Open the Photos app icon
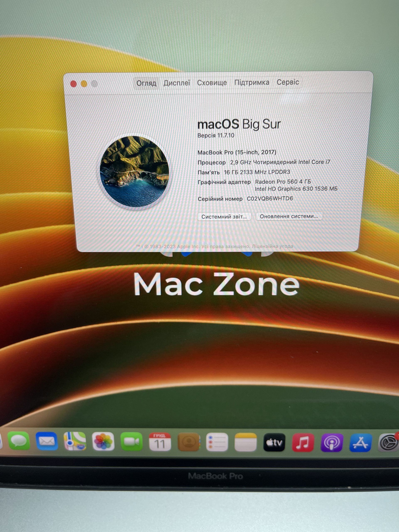 (103, 441)
